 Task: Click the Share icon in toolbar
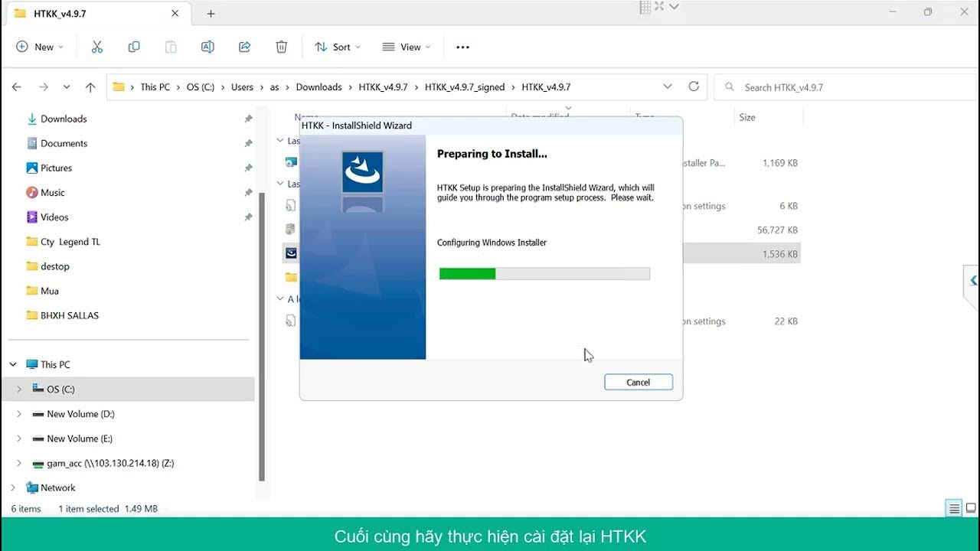coord(244,47)
